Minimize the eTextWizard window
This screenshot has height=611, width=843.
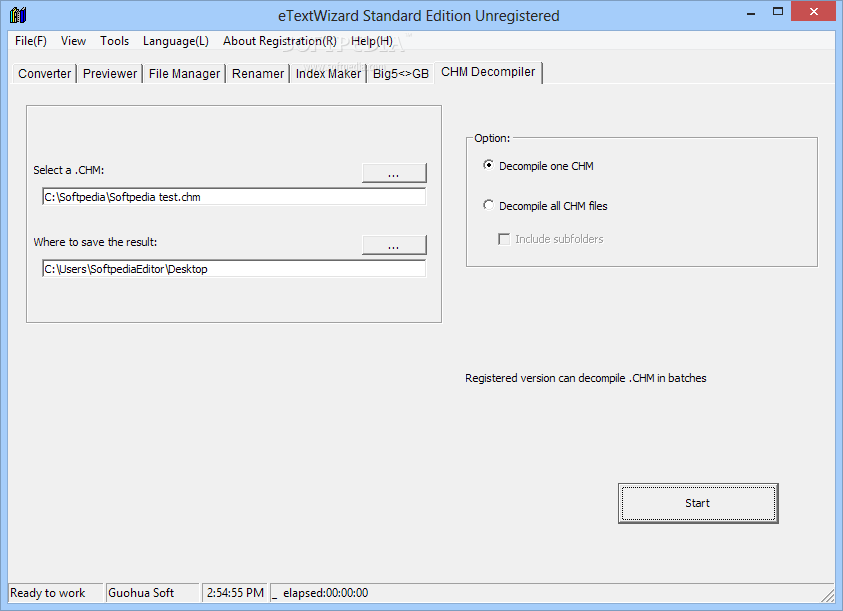coord(751,12)
